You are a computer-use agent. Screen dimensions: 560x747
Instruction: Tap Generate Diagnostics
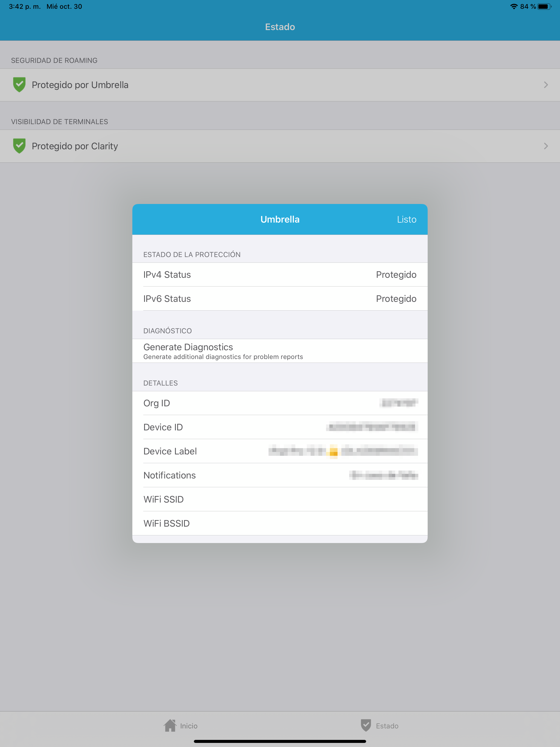(280, 351)
